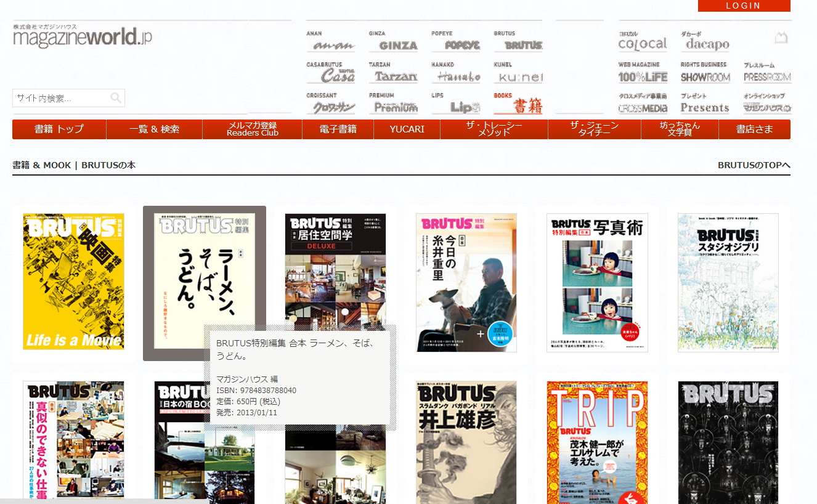The width and height of the screenshot is (817, 504).
Task: Open the BRUTUS スタジオジブリ book cover
Action: pos(728,283)
